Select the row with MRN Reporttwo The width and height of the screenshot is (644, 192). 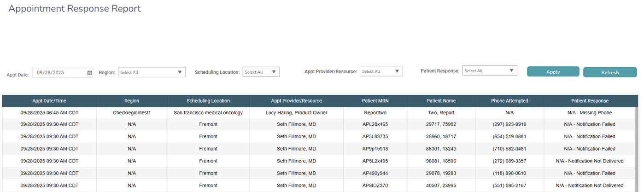pyautogui.click(x=375, y=112)
